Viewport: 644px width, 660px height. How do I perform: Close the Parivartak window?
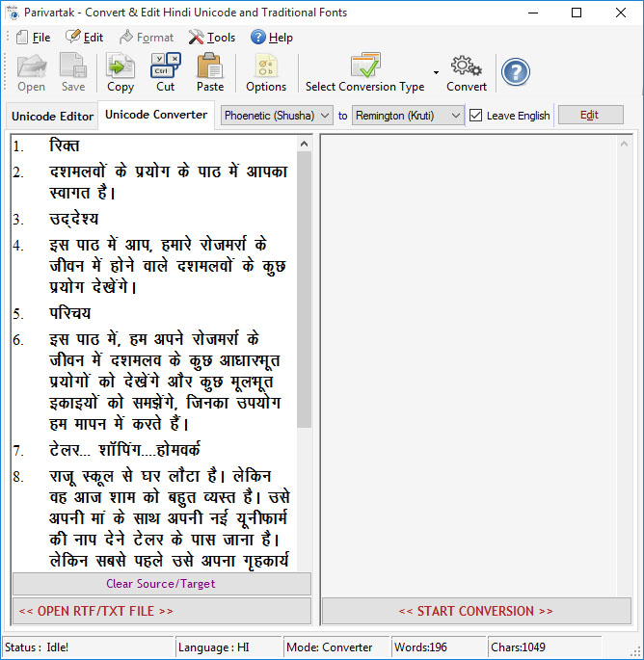pos(621,13)
